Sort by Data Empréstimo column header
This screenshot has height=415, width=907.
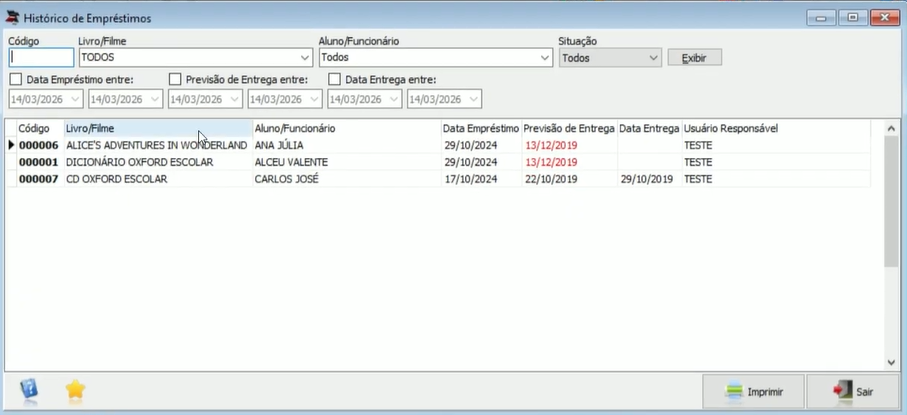481,128
